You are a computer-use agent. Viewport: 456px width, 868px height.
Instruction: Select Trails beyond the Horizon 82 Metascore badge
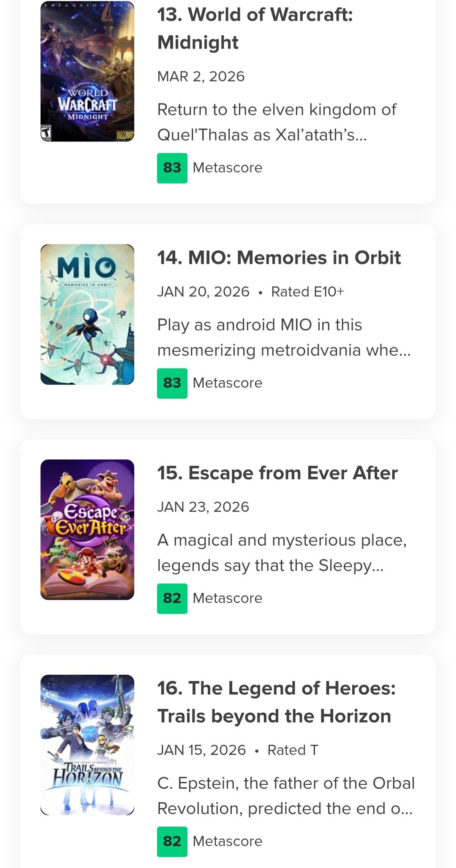pyautogui.click(x=172, y=841)
